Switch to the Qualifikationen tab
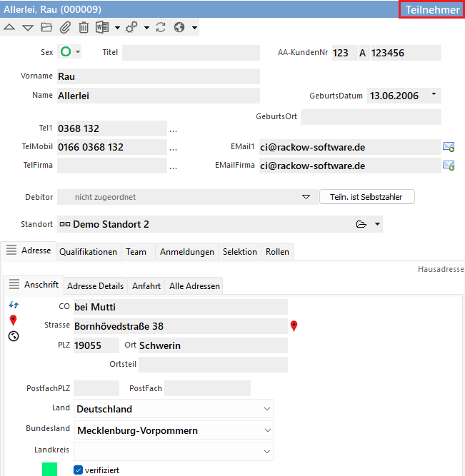465x476 pixels. (88, 252)
